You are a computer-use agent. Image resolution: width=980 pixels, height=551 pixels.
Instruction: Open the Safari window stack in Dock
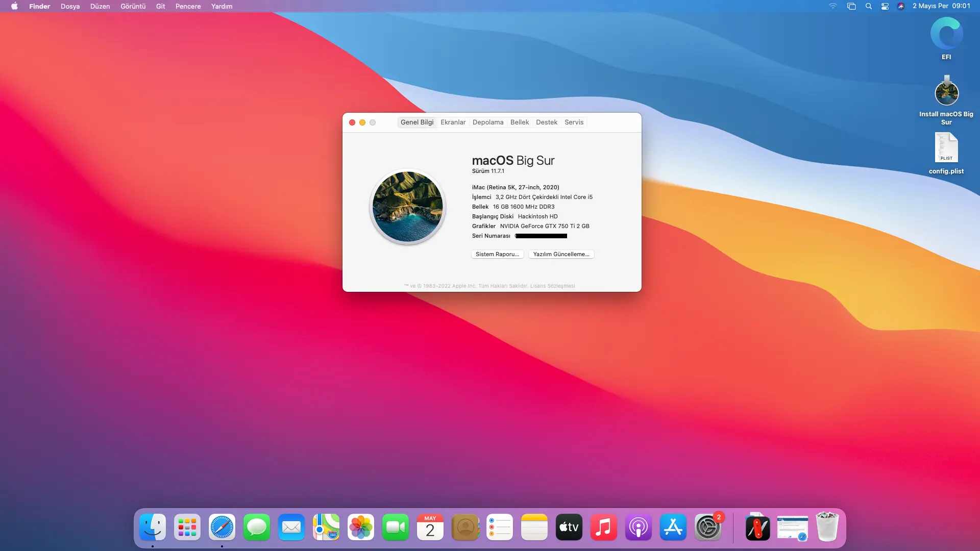[793, 527]
